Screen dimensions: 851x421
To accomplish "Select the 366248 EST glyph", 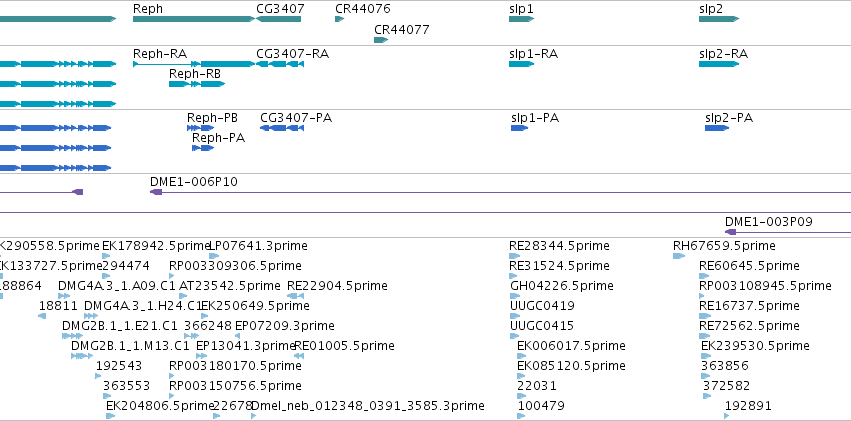I will pyautogui.click(x=191, y=336).
